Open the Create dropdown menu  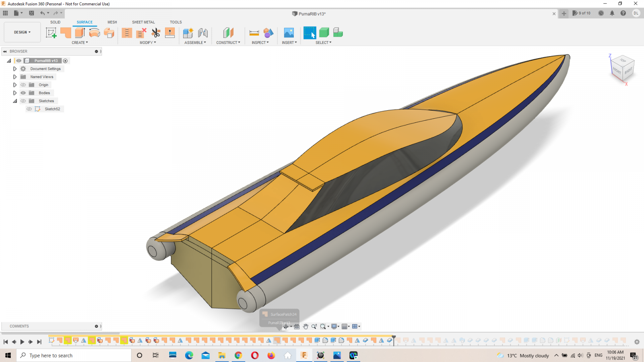pyautogui.click(x=80, y=43)
